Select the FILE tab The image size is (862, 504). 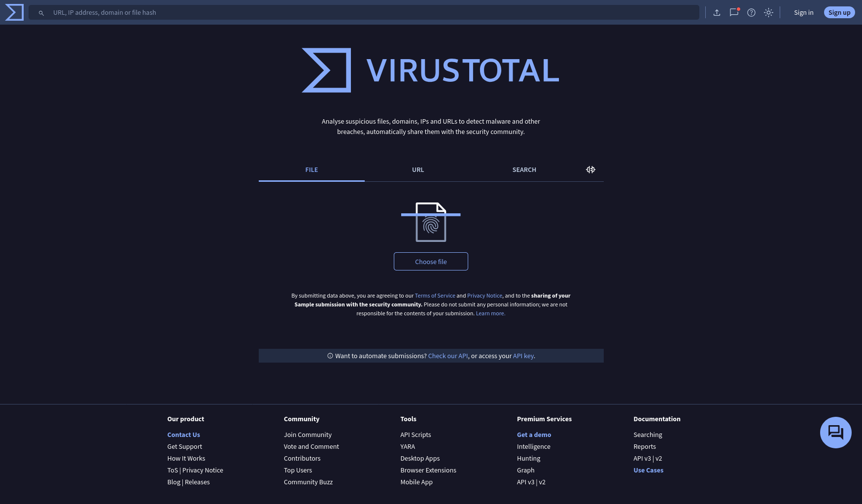[x=311, y=169]
